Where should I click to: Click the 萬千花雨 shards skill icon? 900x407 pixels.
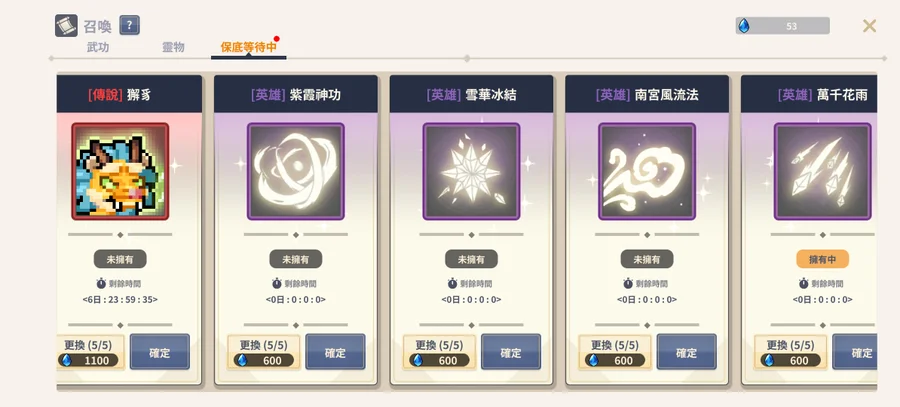pos(823,171)
